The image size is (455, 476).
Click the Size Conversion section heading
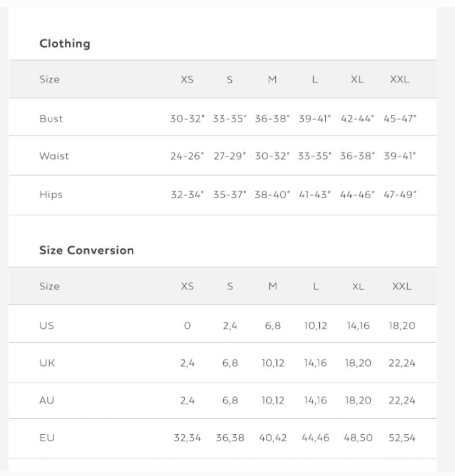pos(86,250)
